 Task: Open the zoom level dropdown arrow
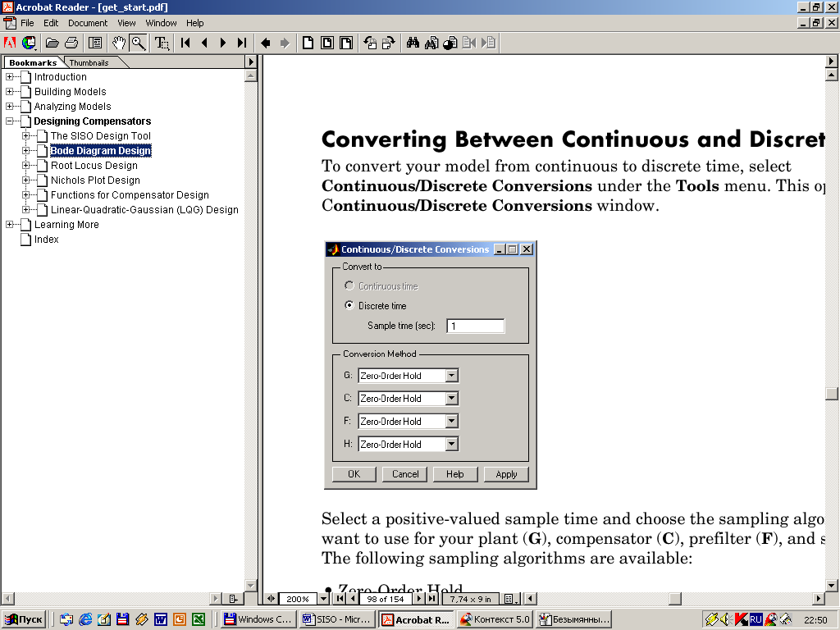tap(323, 598)
